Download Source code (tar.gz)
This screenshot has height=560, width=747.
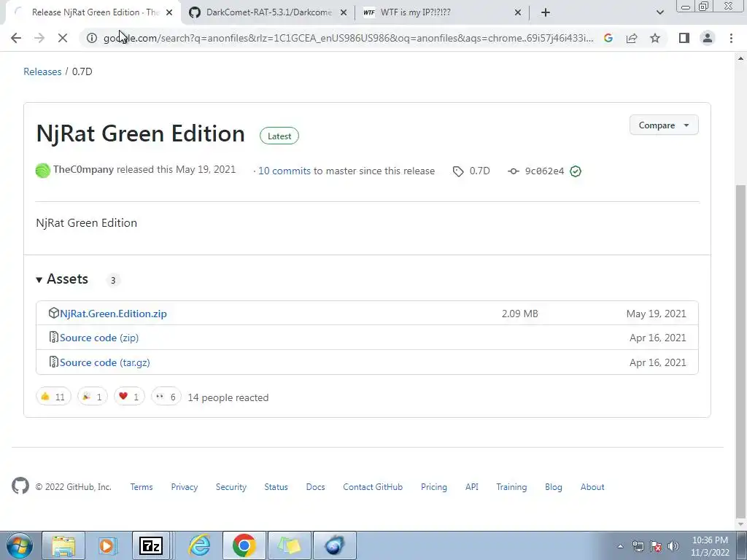[105, 362]
